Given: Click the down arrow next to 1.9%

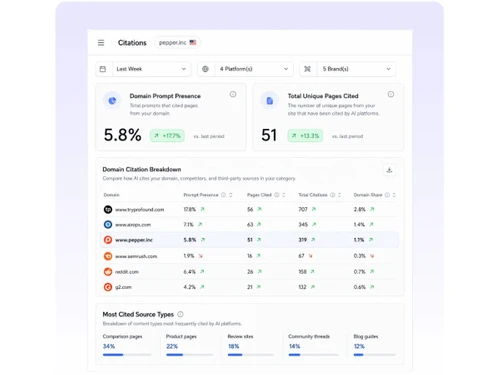Looking at the screenshot, I should pos(201,256).
